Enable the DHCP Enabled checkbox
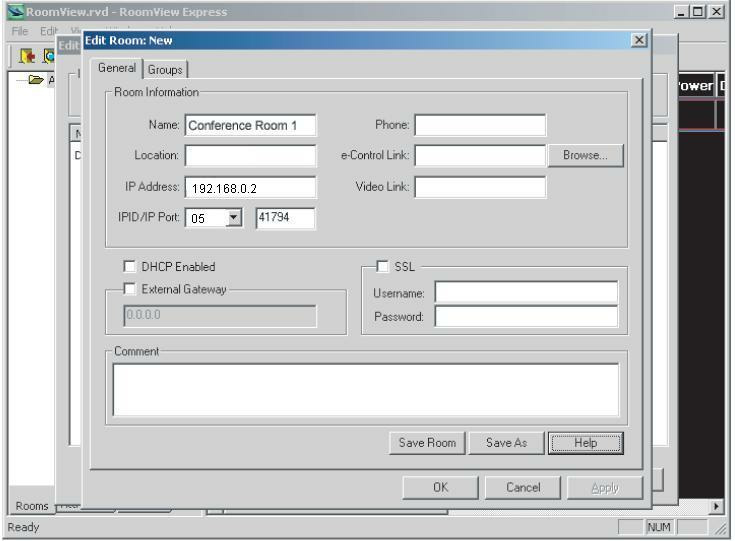The width and height of the screenshot is (735, 541). [x=129, y=266]
